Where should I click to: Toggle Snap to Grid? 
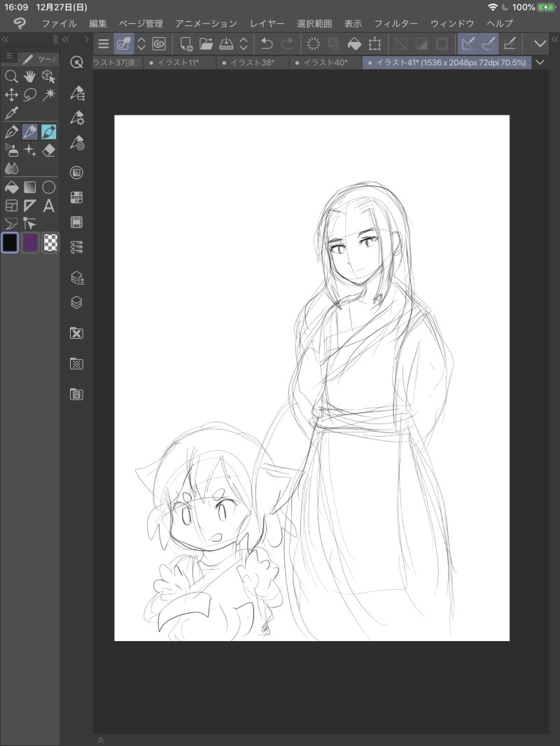510,44
